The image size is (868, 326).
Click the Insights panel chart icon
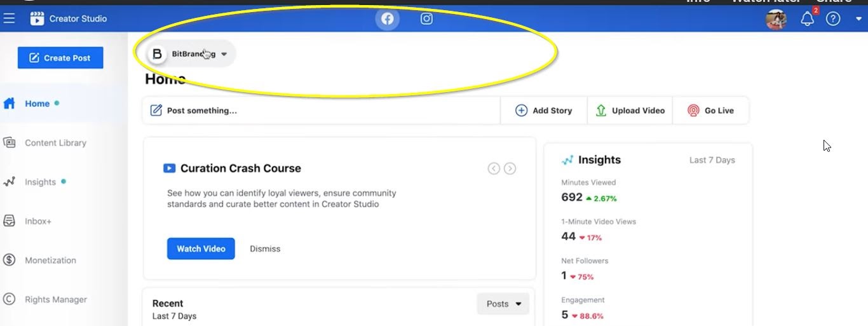point(567,160)
